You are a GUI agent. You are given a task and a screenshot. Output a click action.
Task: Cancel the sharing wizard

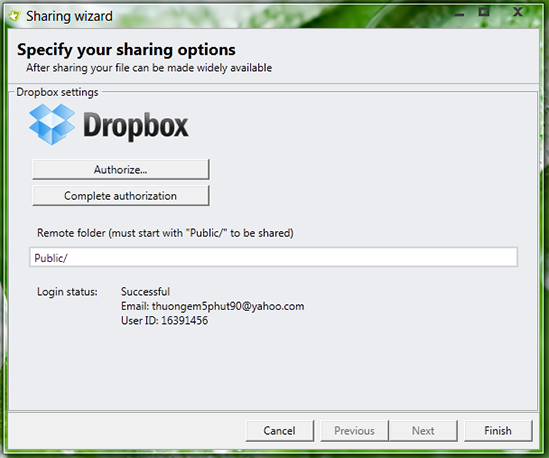click(279, 431)
